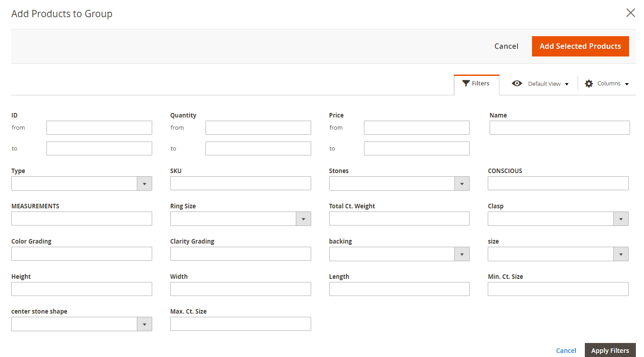644x357 pixels.
Task: Click into the Max. Ct. Size field
Action: coord(241,324)
